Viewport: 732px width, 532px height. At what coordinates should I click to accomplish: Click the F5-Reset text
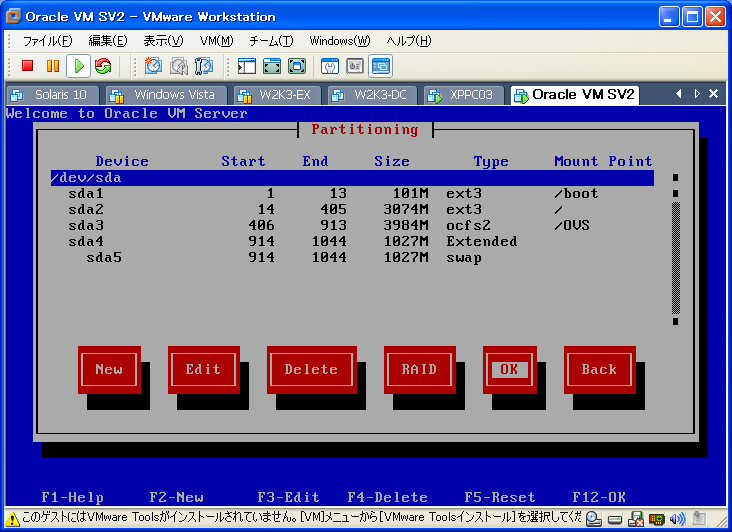click(x=500, y=497)
